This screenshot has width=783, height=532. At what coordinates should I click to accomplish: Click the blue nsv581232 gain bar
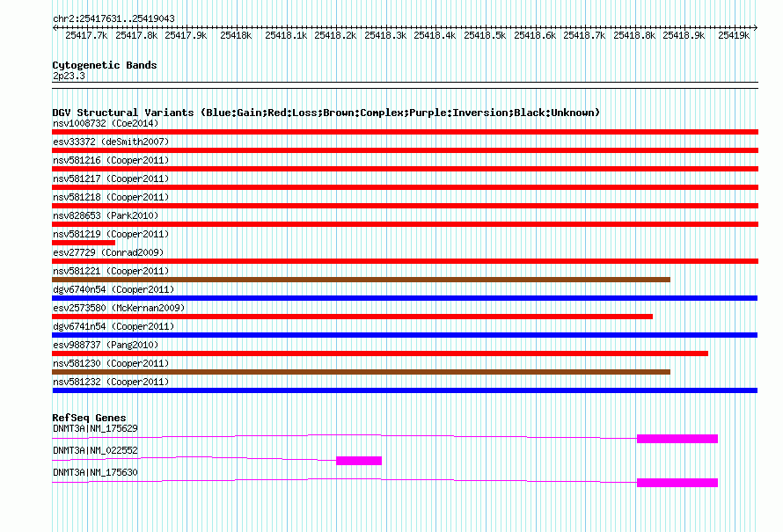405,390
